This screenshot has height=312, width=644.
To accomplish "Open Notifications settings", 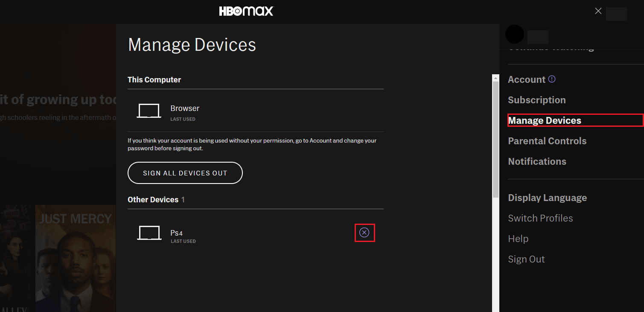I will 537,161.
